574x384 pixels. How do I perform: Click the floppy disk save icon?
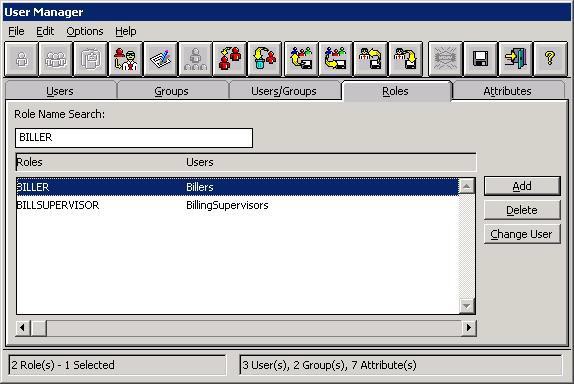[480, 59]
